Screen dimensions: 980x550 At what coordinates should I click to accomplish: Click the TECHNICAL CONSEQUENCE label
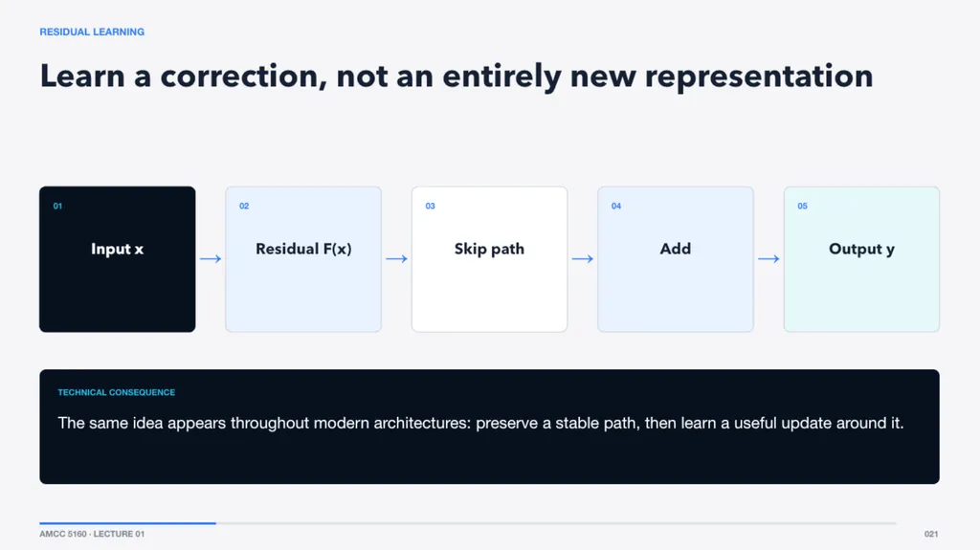116,392
